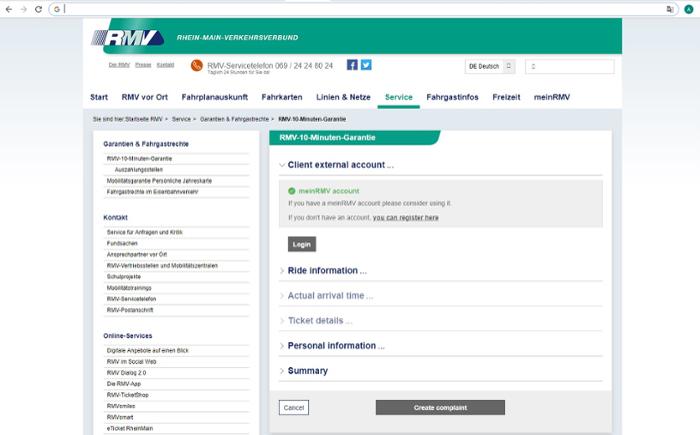Open Schulprojekte sidebar link
700x435 pixels.
pos(124,277)
